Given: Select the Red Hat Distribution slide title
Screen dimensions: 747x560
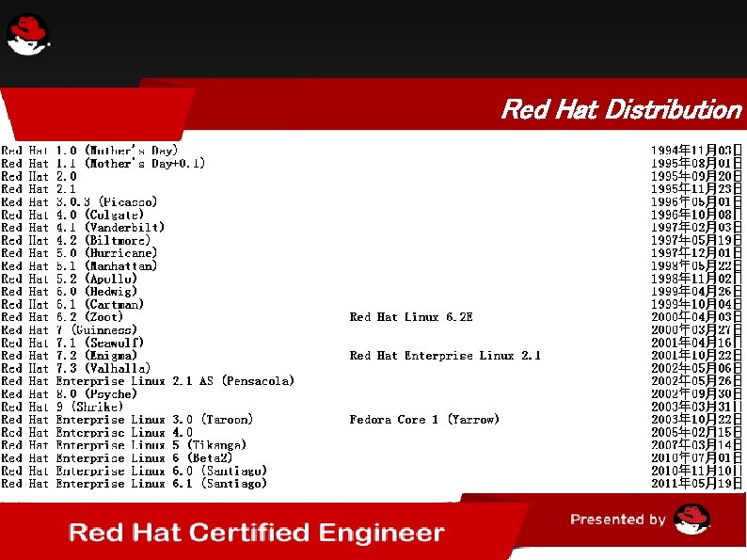Looking at the screenshot, I should pyautogui.click(x=622, y=109).
